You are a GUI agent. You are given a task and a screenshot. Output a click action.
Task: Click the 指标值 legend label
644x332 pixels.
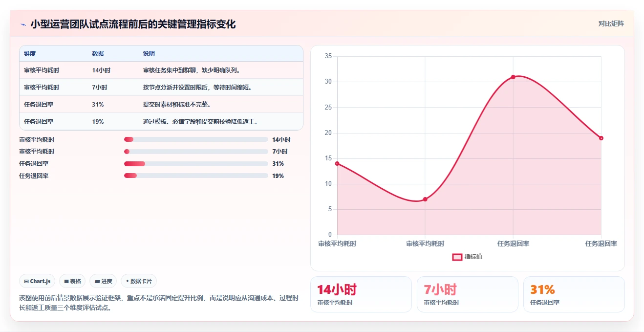tap(473, 257)
